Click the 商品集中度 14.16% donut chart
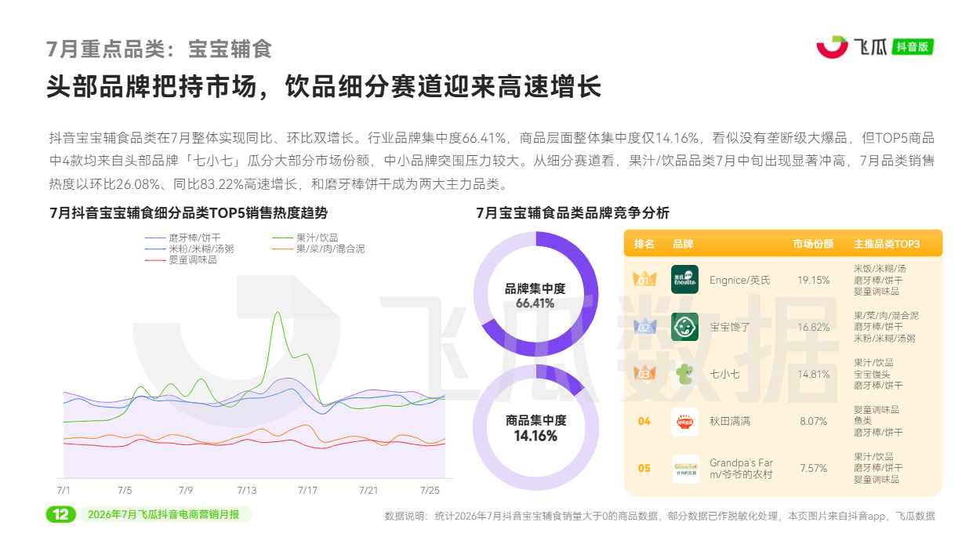The width and height of the screenshot is (980, 551). pyautogui.click(x=535, y=429)
